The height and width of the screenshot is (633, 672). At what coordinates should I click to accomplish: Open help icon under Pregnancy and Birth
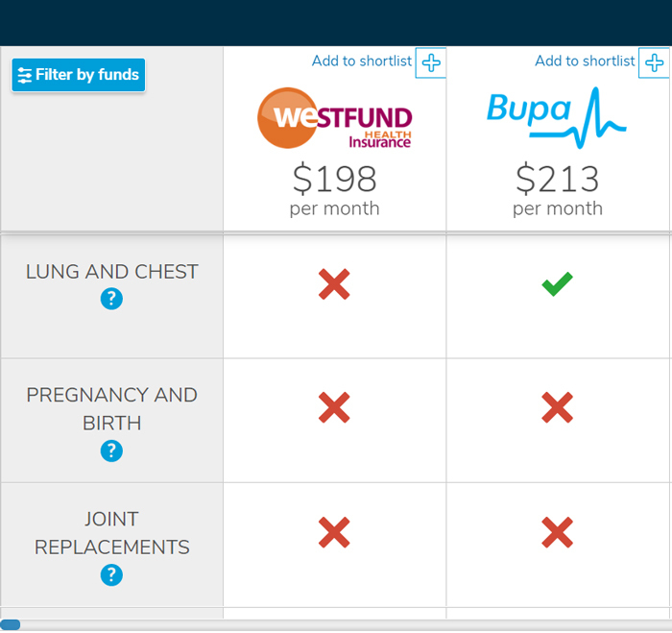click(x=111, y=450)
